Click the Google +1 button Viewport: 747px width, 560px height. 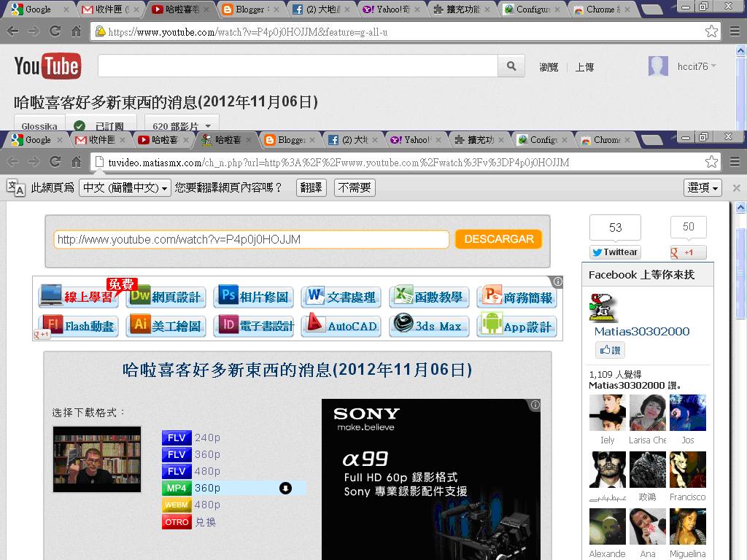[689, 252]
